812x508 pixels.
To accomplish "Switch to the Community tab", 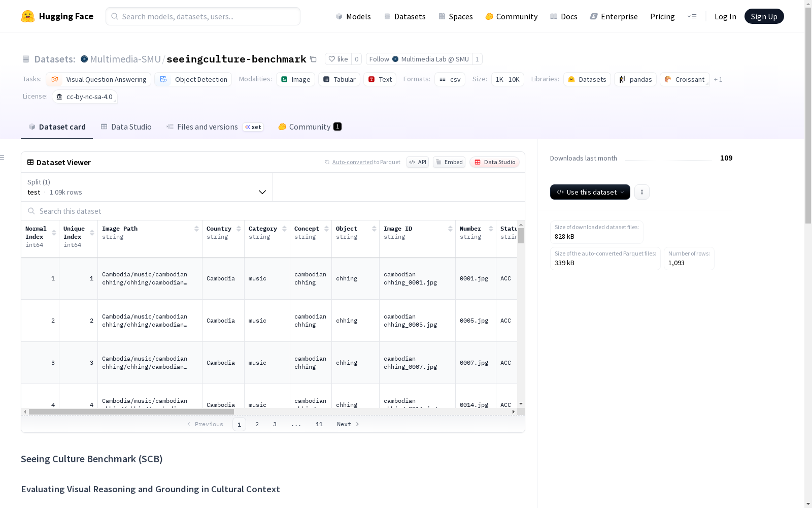I will point(310,127).
